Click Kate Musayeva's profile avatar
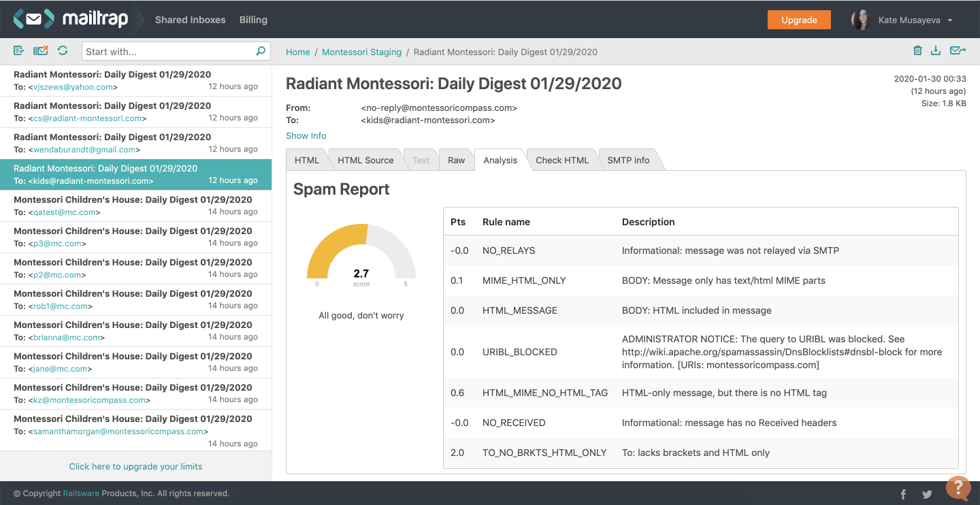The image size is (980, 505). (x=862, y=20)
